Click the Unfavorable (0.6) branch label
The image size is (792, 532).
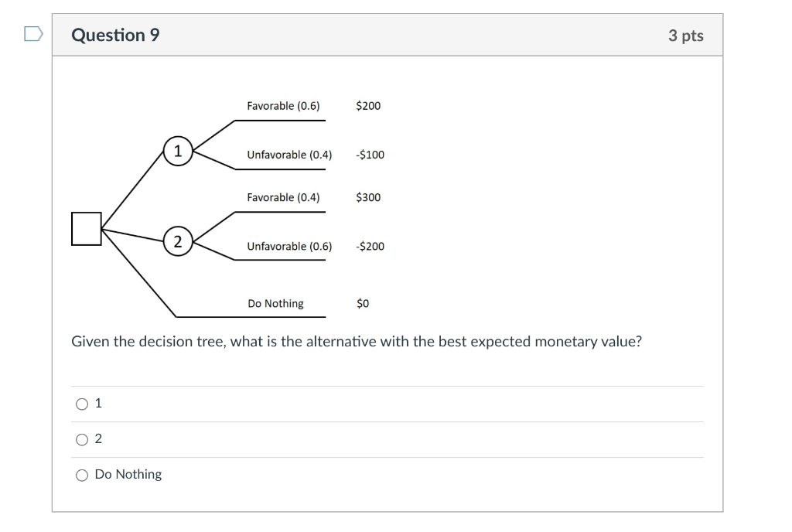pyautogui.click(x=289, y=246)
